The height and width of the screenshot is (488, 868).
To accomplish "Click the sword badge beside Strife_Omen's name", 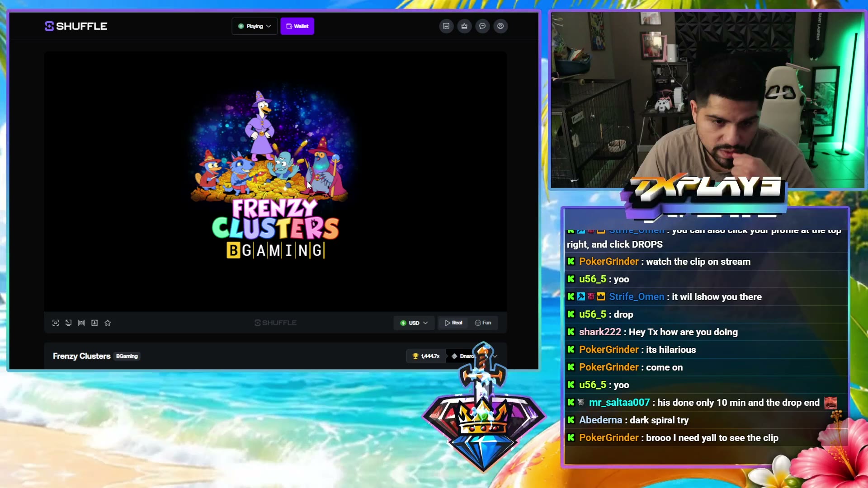I will click(581, 296).
